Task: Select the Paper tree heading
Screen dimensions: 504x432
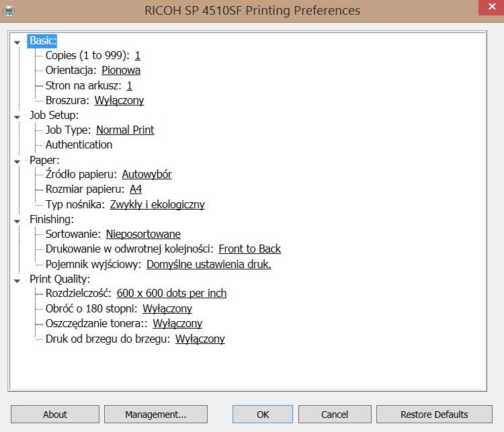Action: [x=44, y=160]
